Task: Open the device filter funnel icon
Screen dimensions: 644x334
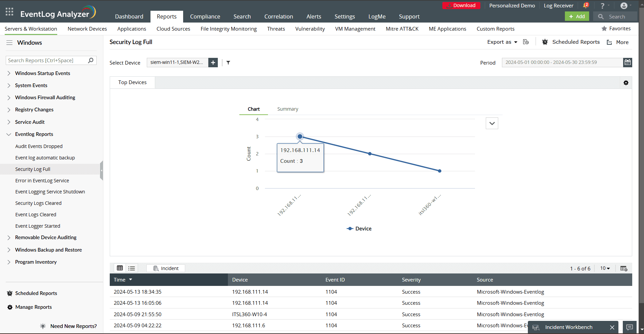Action: [228, 63]
